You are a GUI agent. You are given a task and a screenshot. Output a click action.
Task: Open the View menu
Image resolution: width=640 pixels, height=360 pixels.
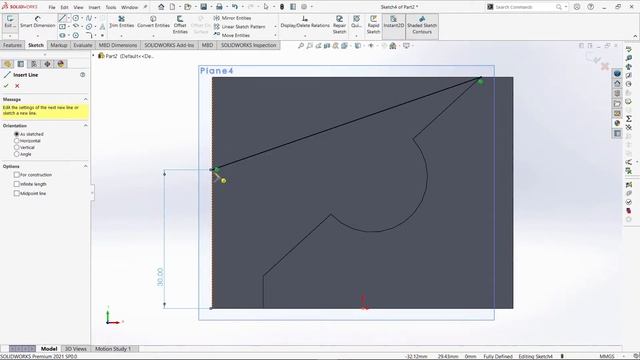click(x=78, y=7)
